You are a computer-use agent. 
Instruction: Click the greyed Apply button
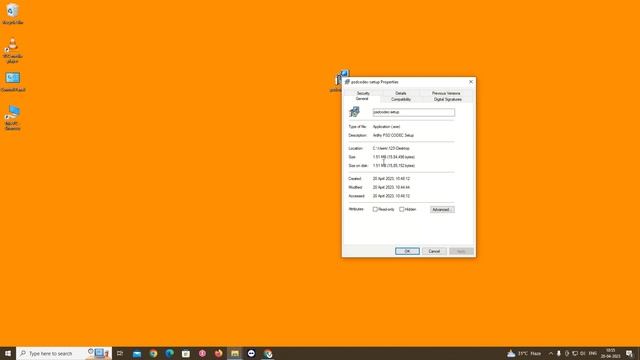point(461,251)
